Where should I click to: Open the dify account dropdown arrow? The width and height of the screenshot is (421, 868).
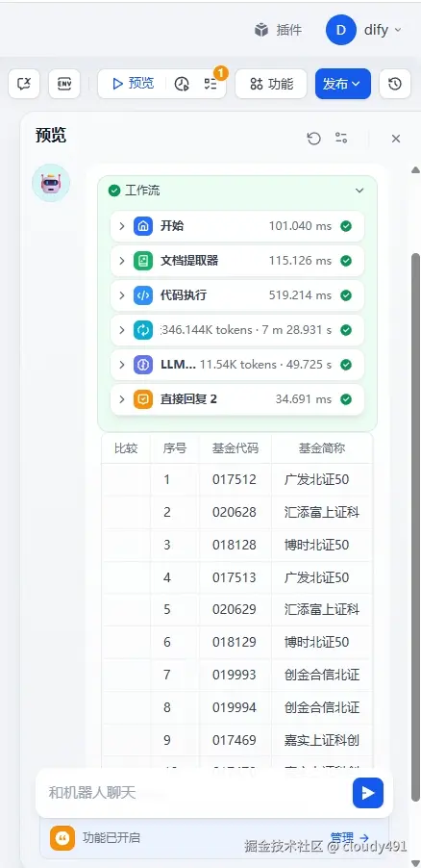[x=398, y=31]
